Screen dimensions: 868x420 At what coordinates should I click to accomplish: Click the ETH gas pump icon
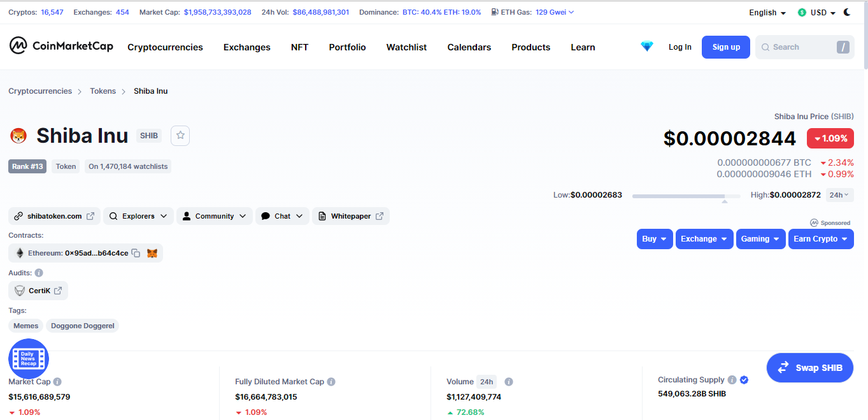pos(495,12)
